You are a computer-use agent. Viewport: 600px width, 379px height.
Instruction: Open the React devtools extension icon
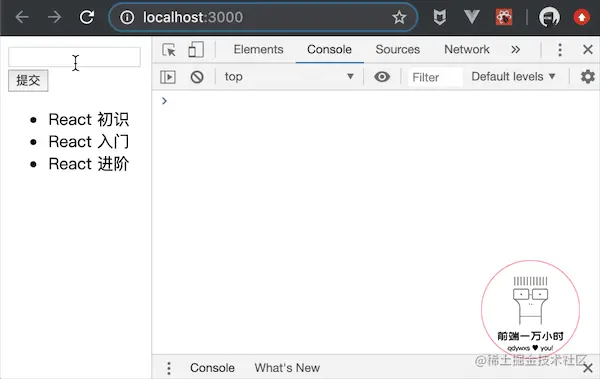(504, 17)
